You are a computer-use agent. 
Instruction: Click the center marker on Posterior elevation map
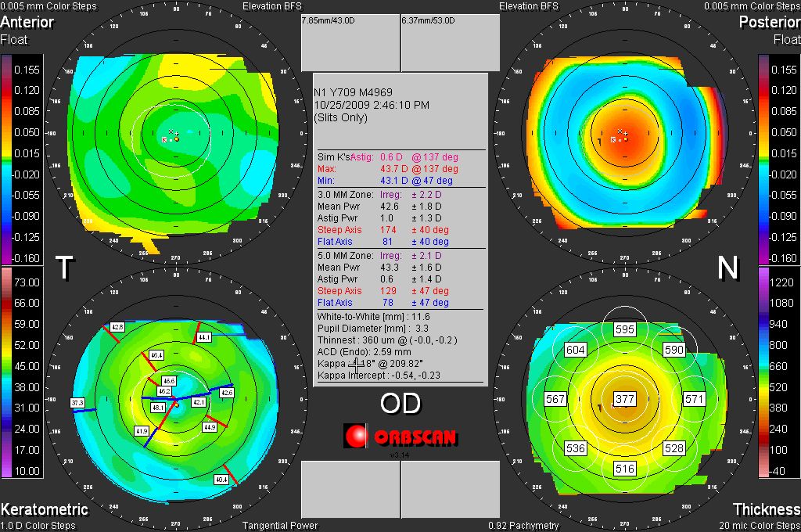tap(624, 138)
